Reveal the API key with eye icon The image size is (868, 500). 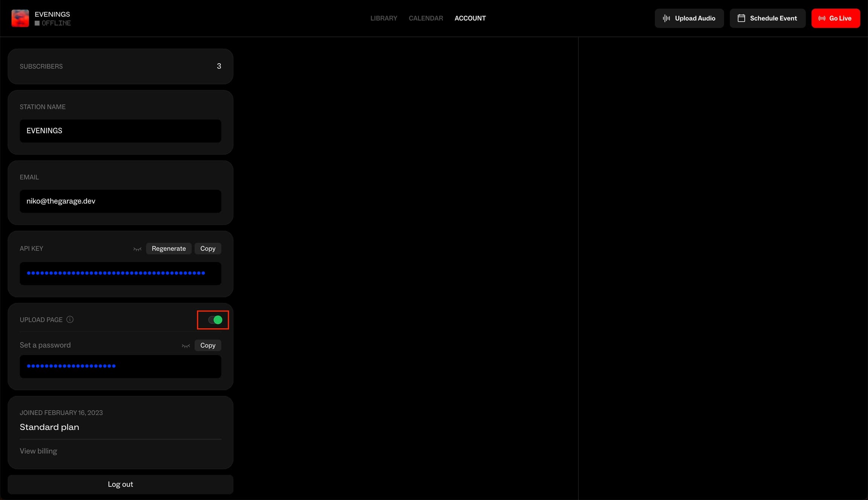pyautogui.click(x=137, y=249)
